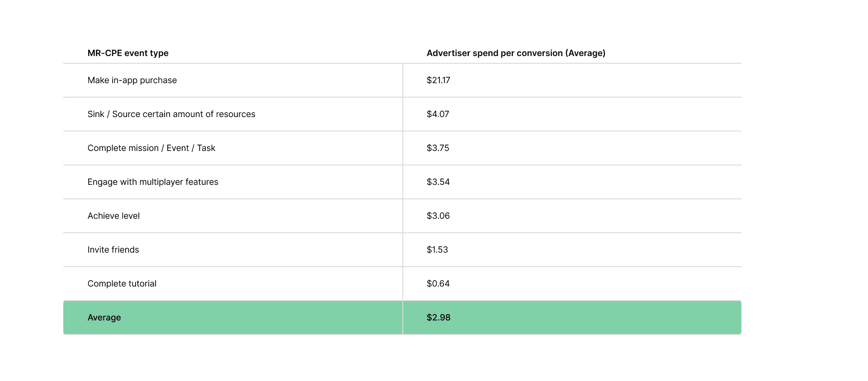The image size is (868, 381).
Task: Select the 'Make in-app purchase' cell
Action: coord(132,80)
